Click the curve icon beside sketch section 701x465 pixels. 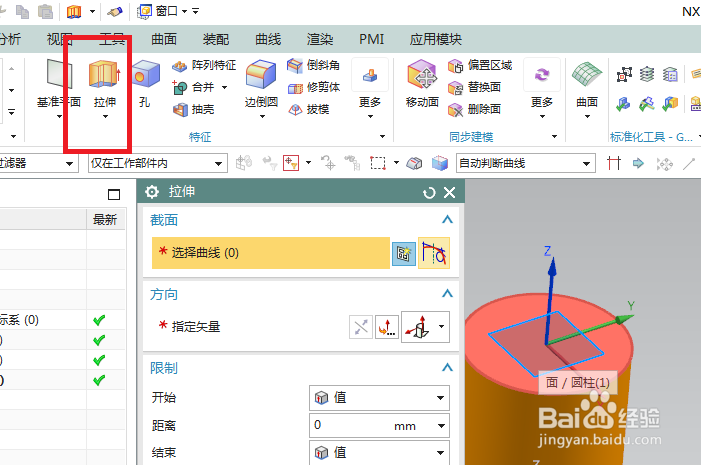[x=434, y=253]
